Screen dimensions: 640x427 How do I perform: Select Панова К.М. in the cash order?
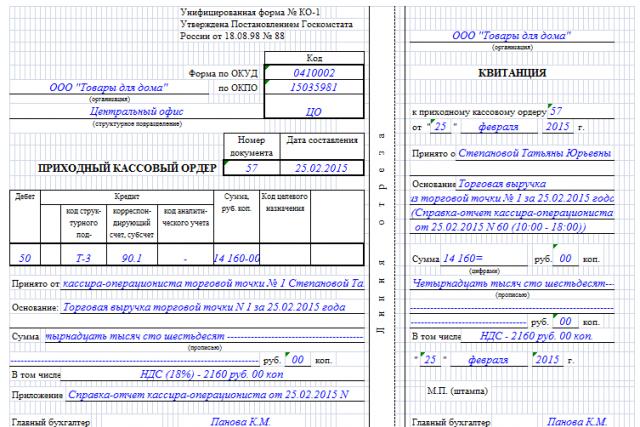240,422
